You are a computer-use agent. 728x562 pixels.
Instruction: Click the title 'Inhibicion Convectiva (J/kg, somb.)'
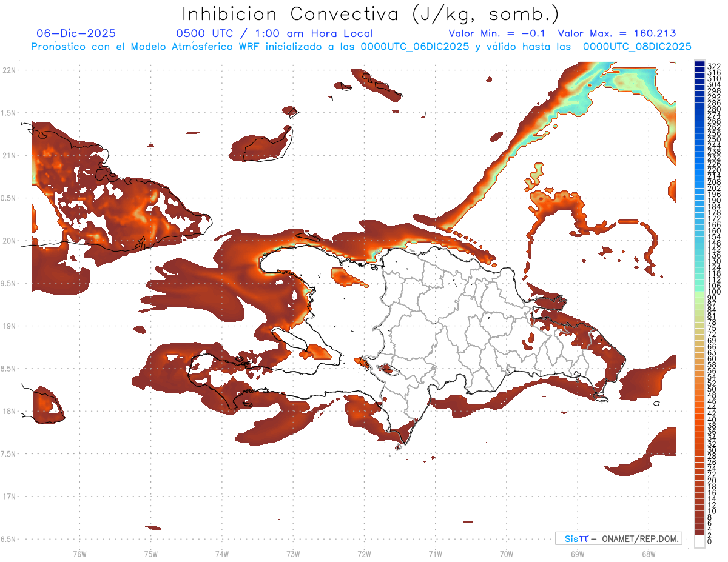pyautogui.click(x=370, y=14)
